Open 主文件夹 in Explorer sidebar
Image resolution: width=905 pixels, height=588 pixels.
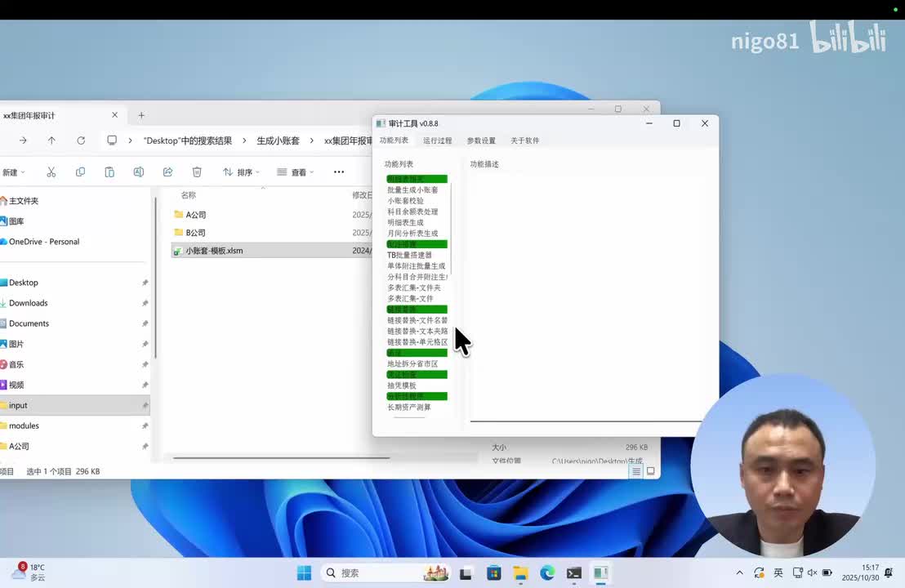(x=19, y=201)
